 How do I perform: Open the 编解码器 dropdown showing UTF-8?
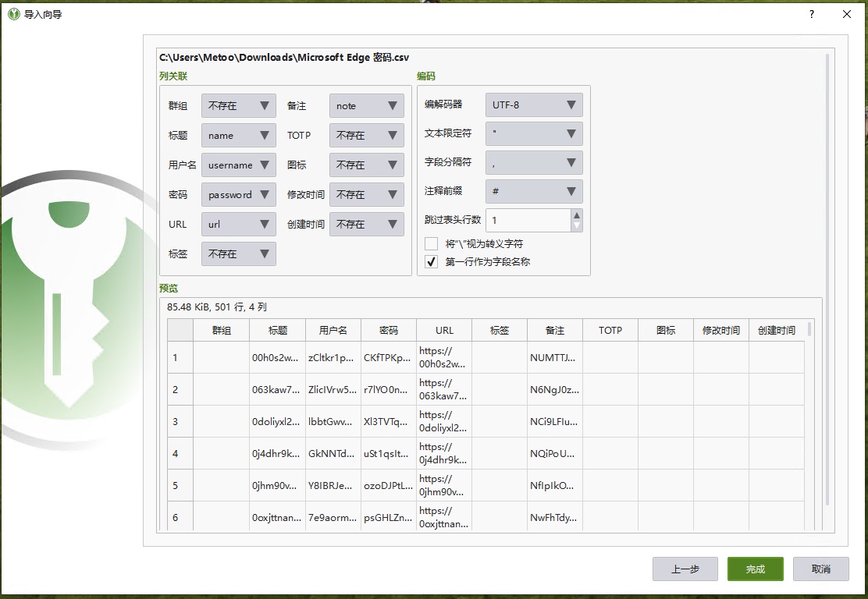pos(534,105)
